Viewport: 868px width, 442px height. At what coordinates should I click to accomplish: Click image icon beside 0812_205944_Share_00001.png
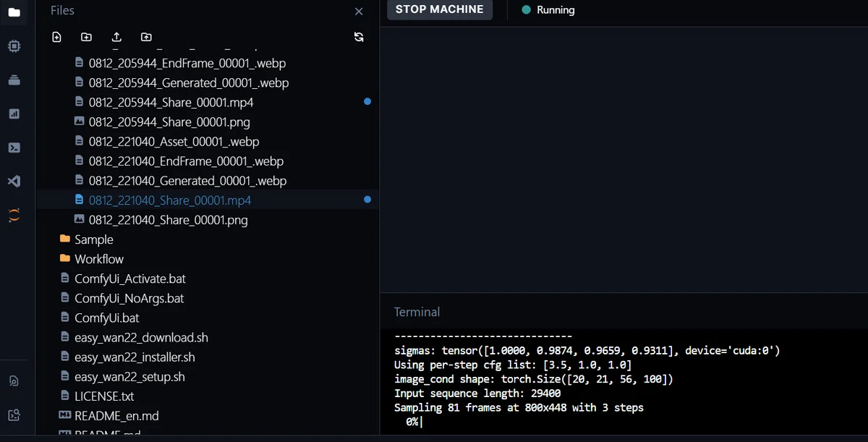click(80, 122)
